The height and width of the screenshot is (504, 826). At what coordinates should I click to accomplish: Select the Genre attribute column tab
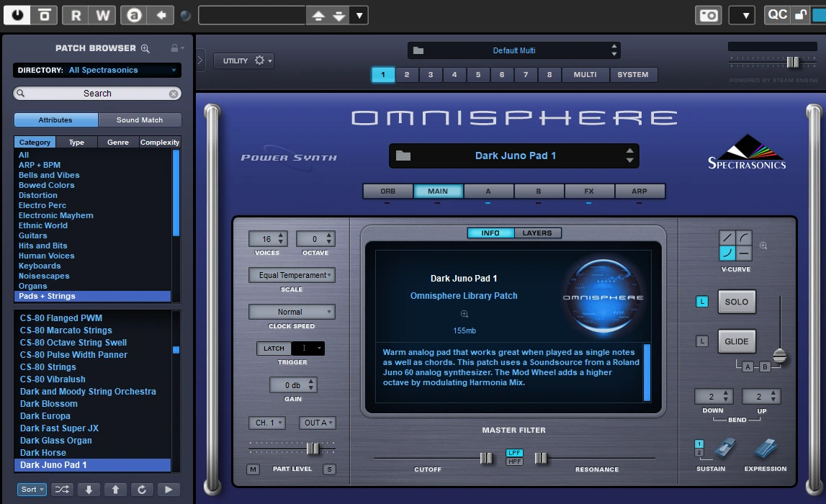[118, 142]
